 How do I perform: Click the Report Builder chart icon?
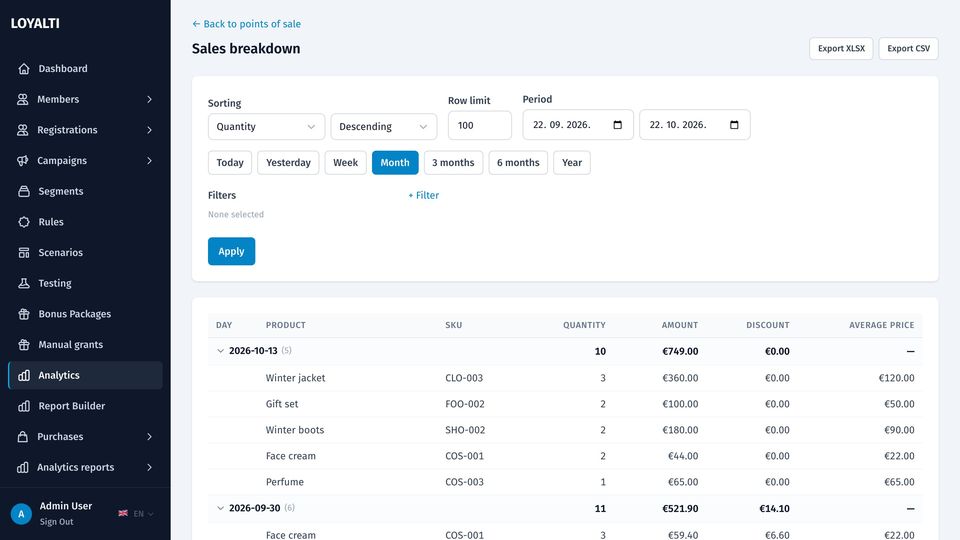pyautogui.click(x=24, y=406)
